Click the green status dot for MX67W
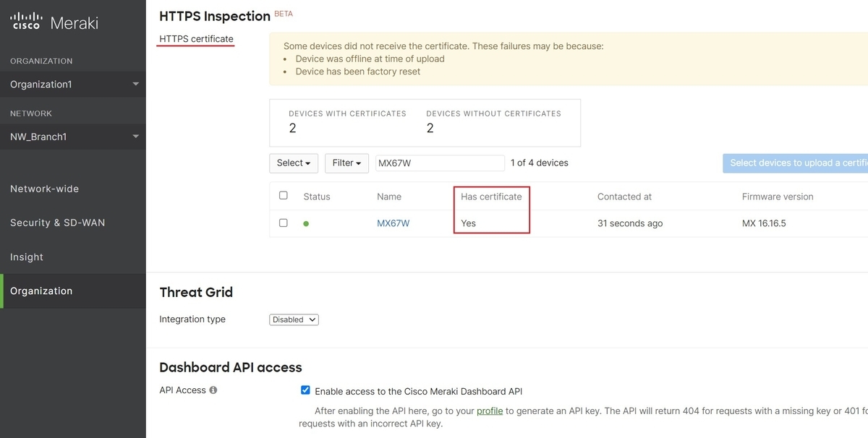Viewport: 868px width, 438px height. point(306,224)
